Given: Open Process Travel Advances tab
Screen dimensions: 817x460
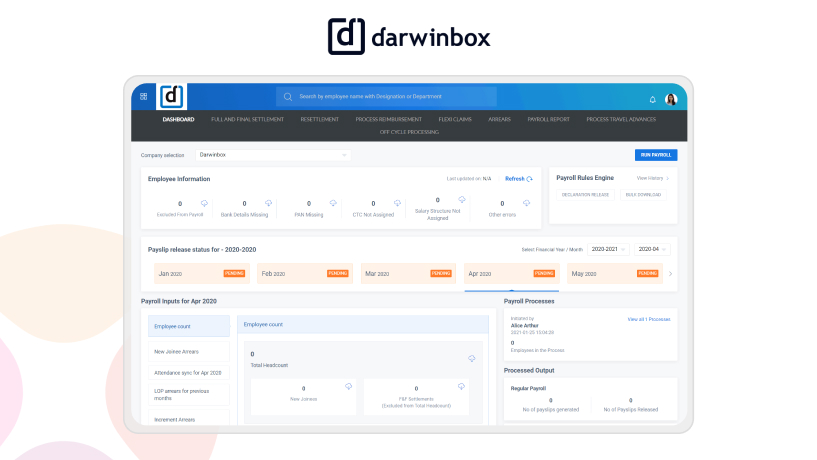Looking at the screenshot, I should click(x=621, y=119).
